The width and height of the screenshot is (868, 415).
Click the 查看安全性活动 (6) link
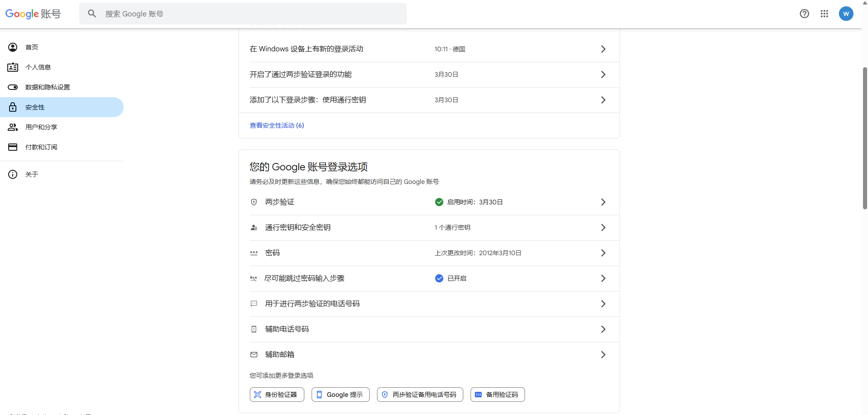tap(277, 125)
